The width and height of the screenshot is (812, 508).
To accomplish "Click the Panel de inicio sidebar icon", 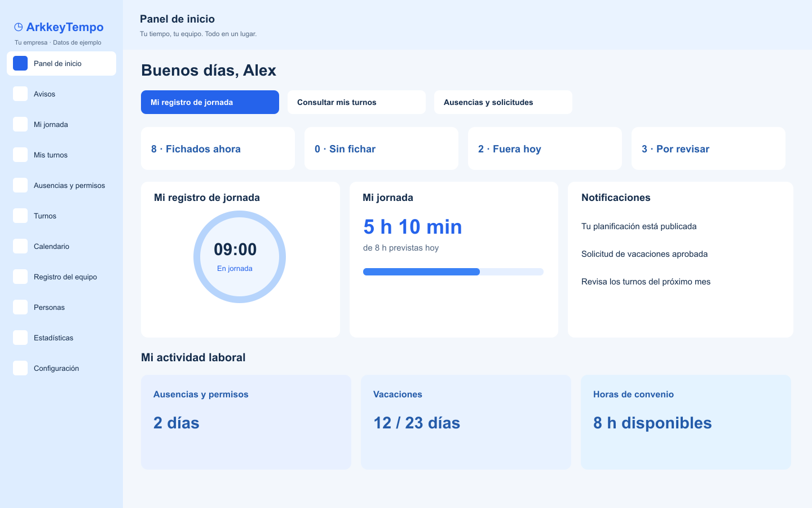I will click(x=20, y=63).
